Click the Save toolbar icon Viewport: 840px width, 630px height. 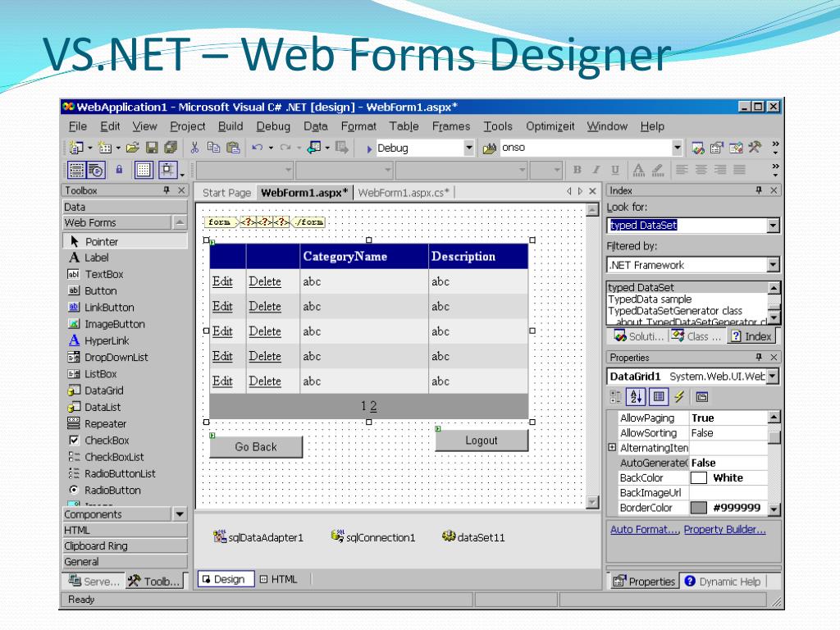[x=152, y=148]
